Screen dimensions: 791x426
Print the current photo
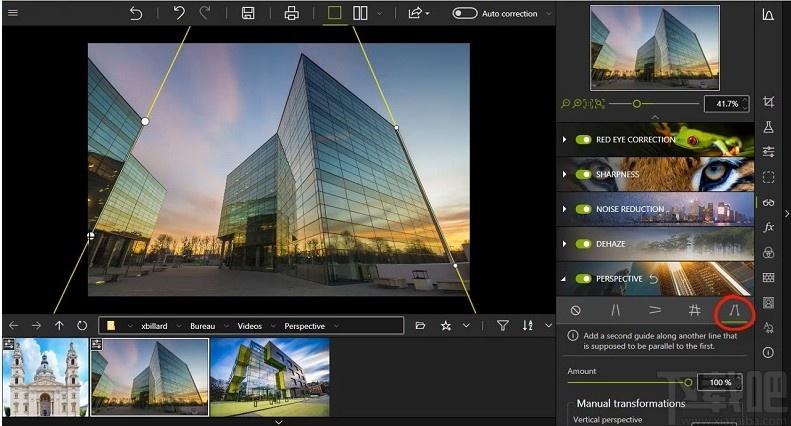[292, 13]
